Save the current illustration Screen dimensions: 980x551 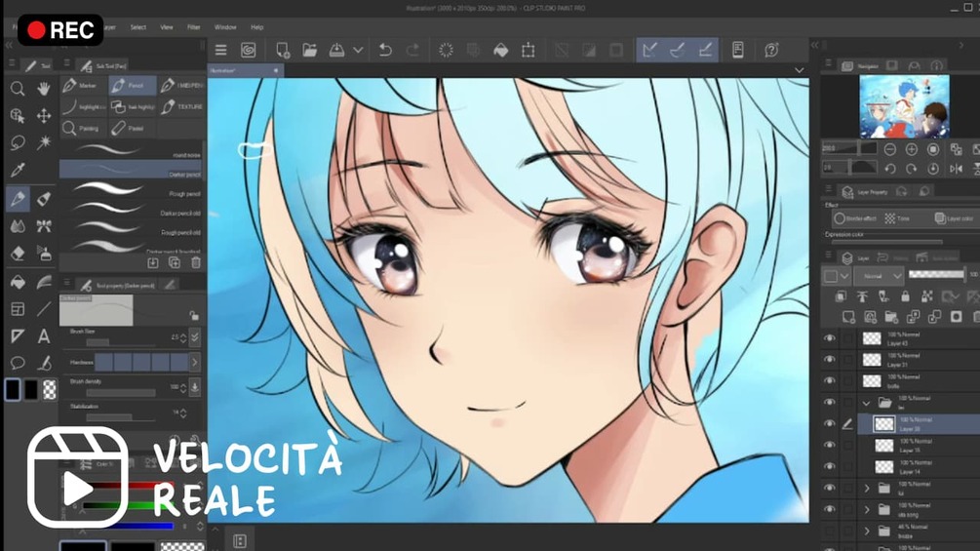pos(336,50)
